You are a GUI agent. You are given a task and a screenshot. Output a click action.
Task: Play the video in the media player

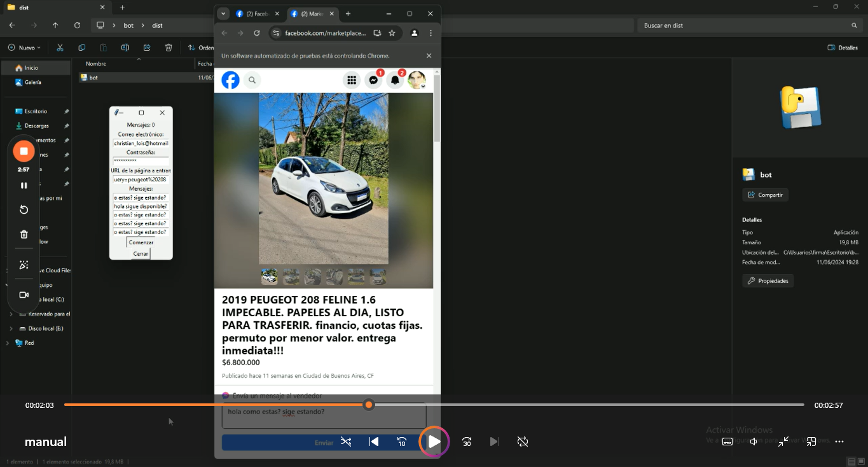click(434, 442)
